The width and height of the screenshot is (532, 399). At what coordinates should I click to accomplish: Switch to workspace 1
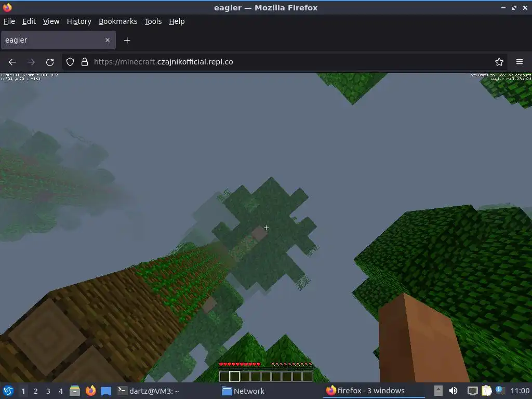click(x=23, y=391)
